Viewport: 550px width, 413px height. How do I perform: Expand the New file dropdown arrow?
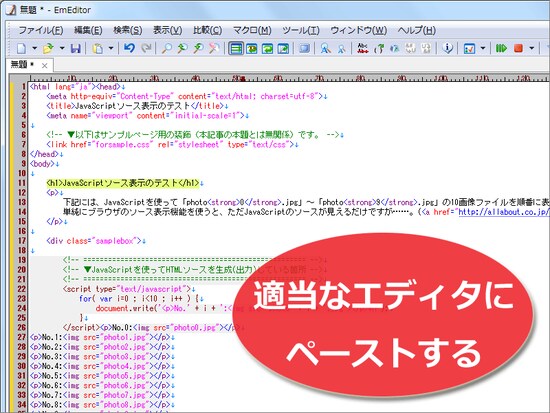(x=34, y=48)
